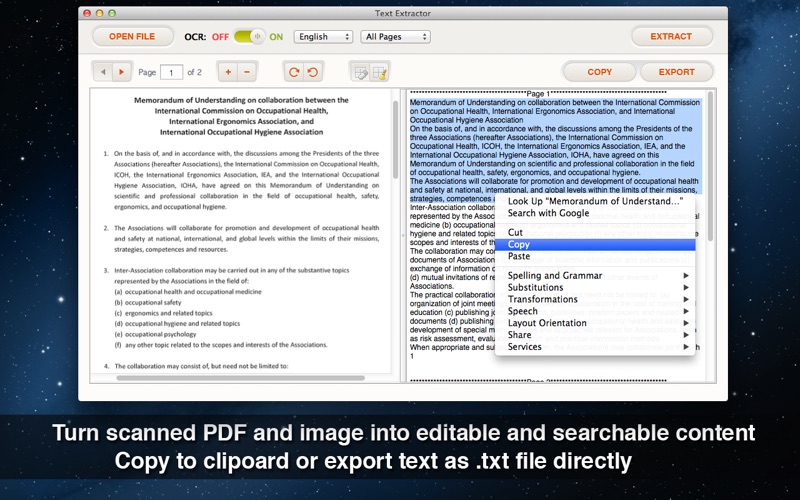The width and height of the screenshot is (800, 500).
Task: Select the broom clear-selection icon
Action: coord(380,72)
